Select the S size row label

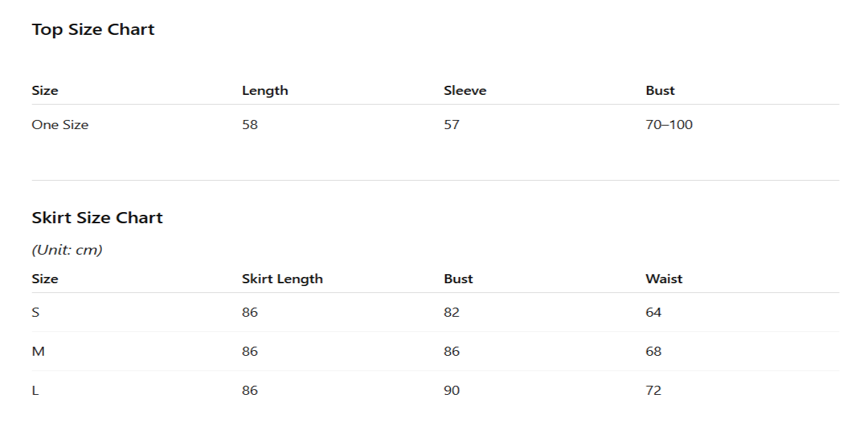click(36, 313)
